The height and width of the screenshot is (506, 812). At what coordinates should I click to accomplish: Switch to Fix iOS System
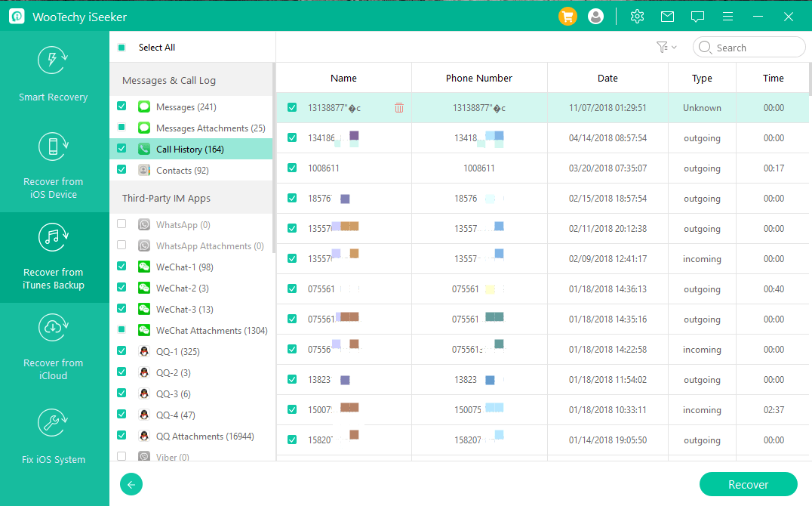tap(54, 438)
